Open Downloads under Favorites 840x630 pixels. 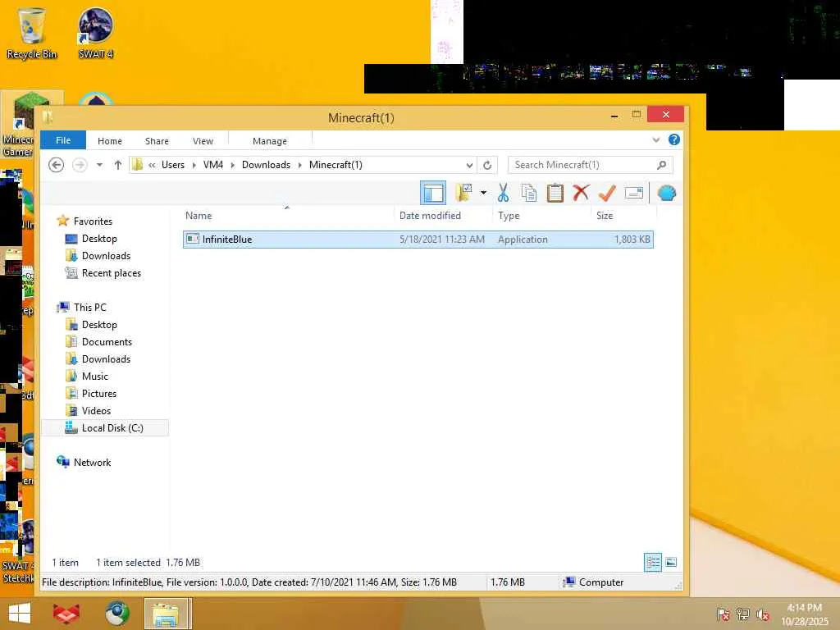click(106, 256)
